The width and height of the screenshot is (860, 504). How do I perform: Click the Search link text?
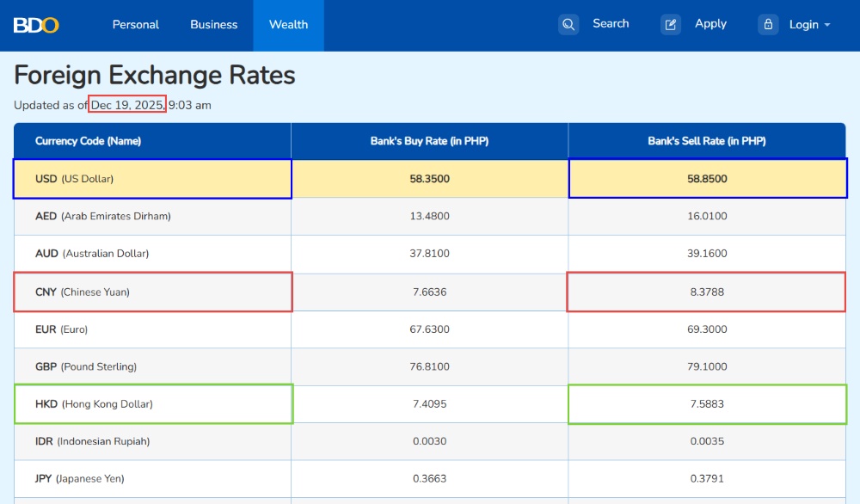coord(611,24)
